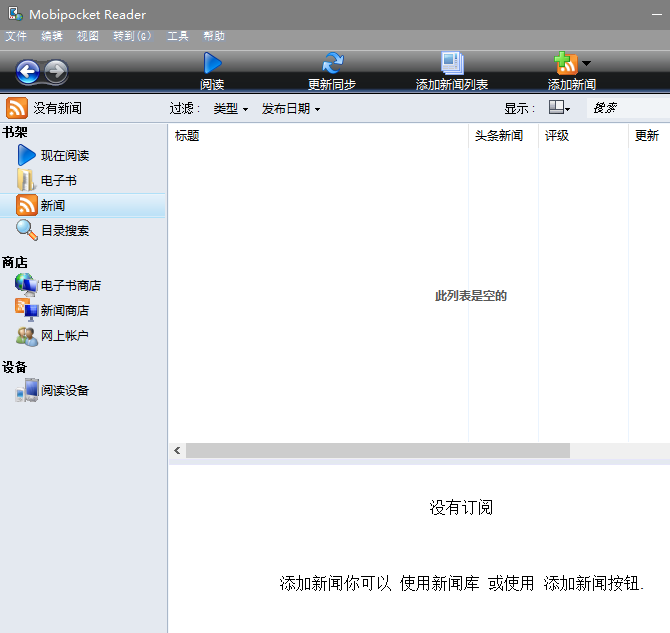Viewport: 670px width, 633px height.
Task: Click the 商店 section header
Action: point(15,262)
